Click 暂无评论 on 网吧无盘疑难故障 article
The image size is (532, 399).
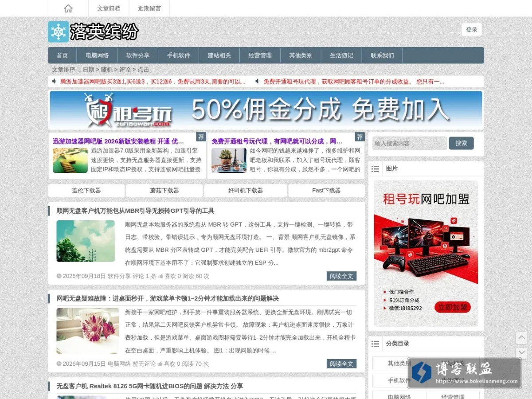point(144,364)
